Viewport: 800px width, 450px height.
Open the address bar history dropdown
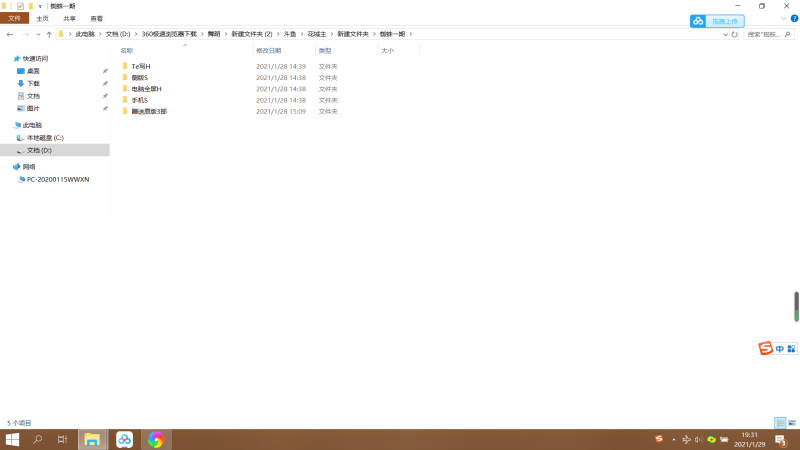725,34
